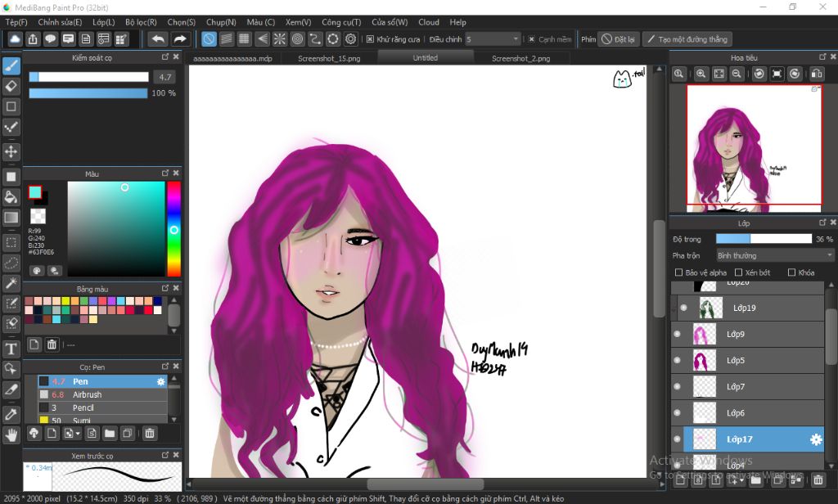Pick the Eyedropper tool
The width and height of the screenshot is (838, 504).
click(x=11, y=414)
